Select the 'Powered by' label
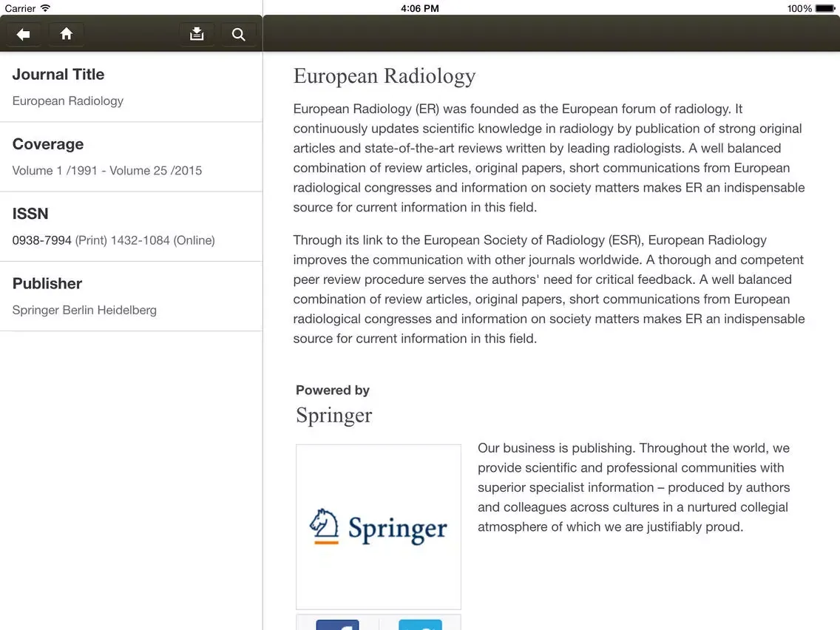840x630 pixels. [333, 390]
